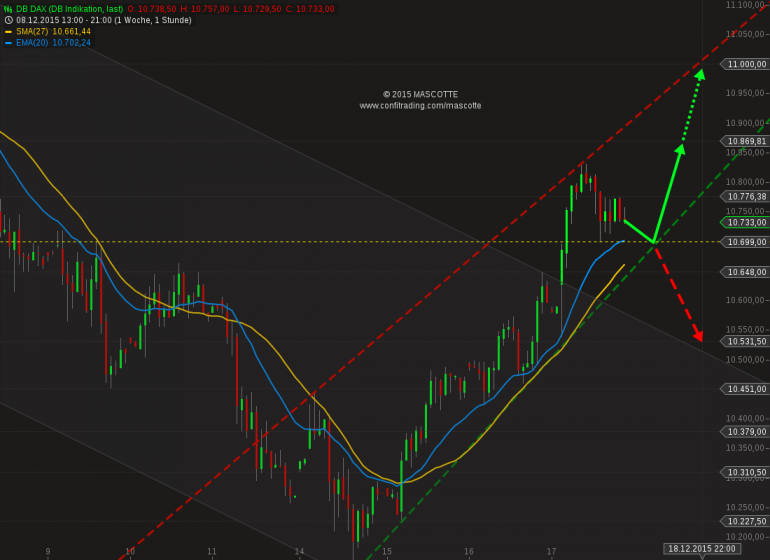770x560 pixels.
Task: Click the blue EMA(20) color marker
Action: coord(8,43)
